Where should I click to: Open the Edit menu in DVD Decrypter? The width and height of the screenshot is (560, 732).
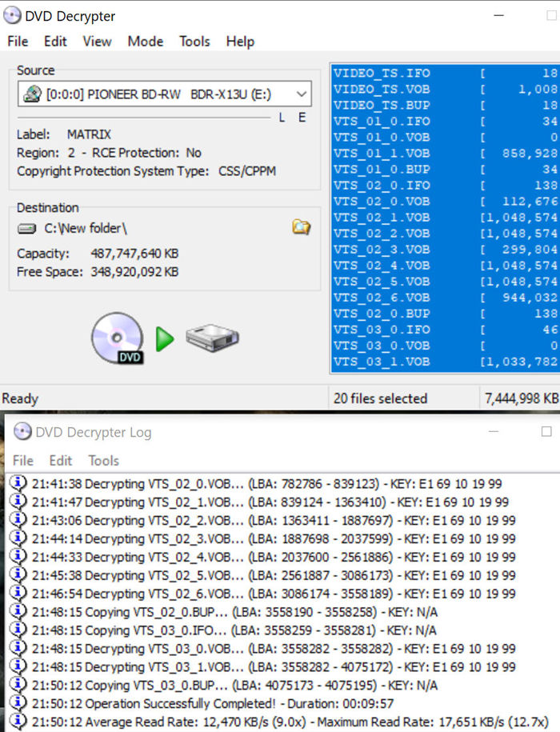[55, 42]
